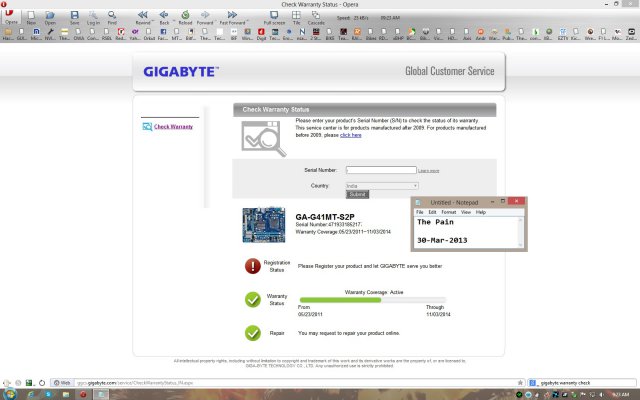Open the Windows Start button
640x400 pixels.
pyautogui.click(x=10, y=394)
